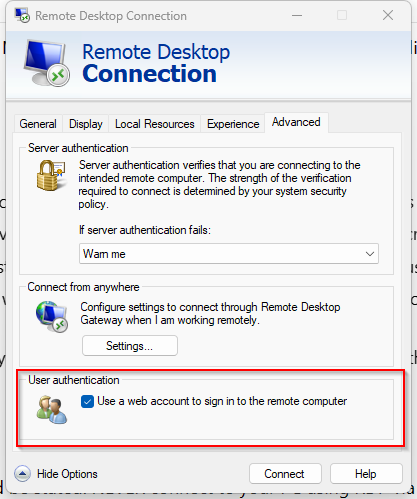The width and height of the screenshot is (417, 499).
Task: Uncheck Use a web account checkbox
Action: point(87,401)
